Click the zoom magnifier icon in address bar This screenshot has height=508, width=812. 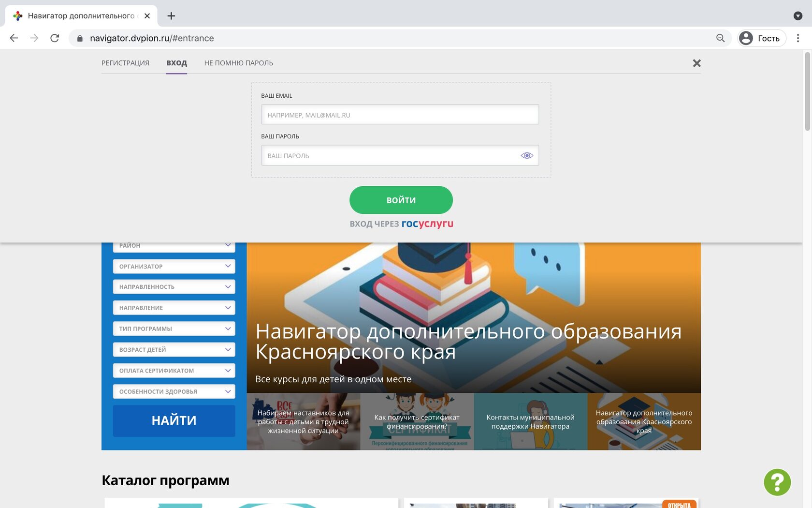pos(720,38)
